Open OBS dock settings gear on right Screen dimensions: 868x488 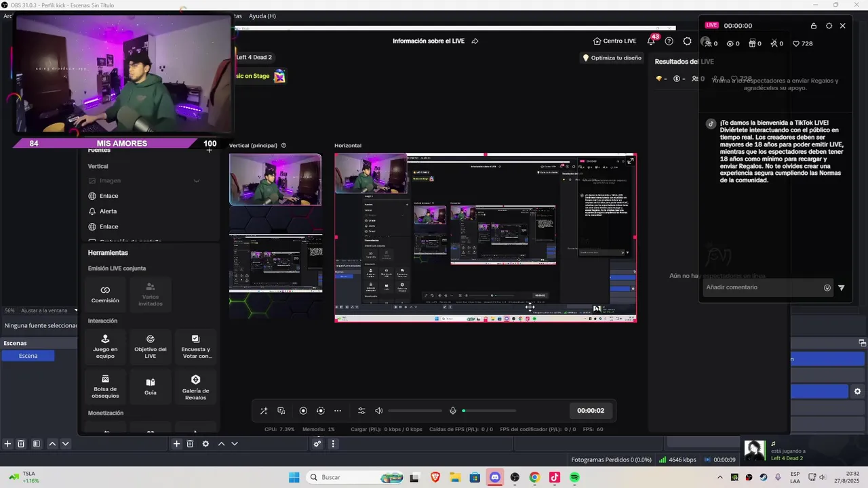click(857, 391)
